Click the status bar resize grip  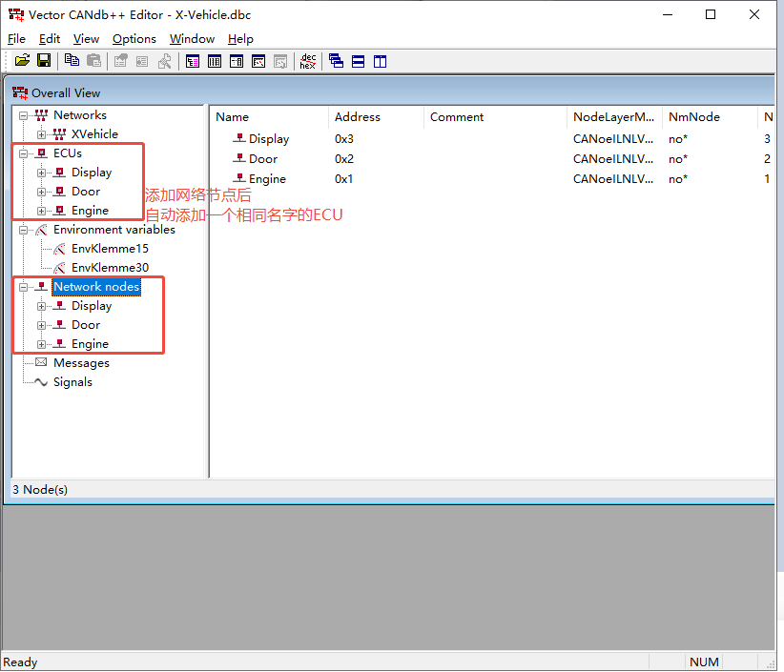pyautogui.click(x=771, y=664)
